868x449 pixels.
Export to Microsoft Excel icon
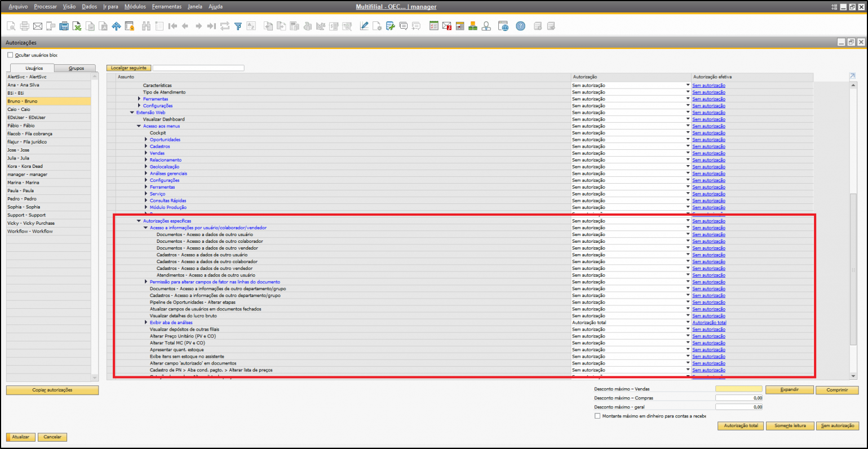77,26
